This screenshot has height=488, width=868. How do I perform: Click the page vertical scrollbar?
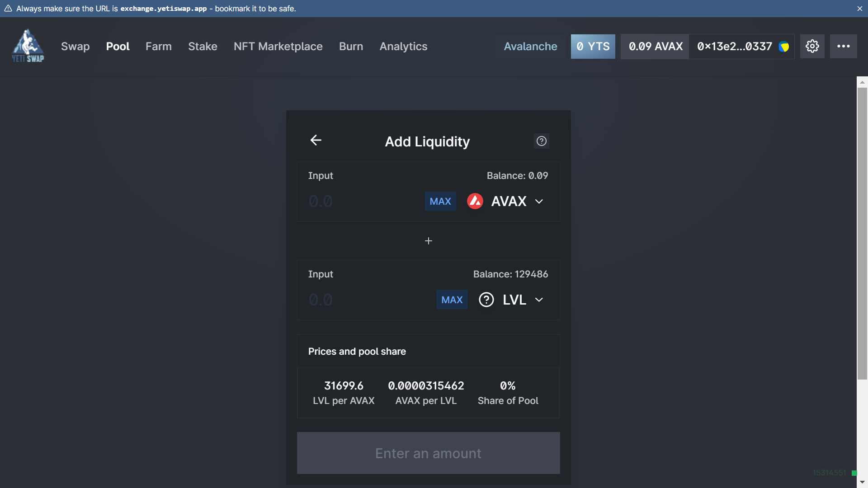click(862, 234)
